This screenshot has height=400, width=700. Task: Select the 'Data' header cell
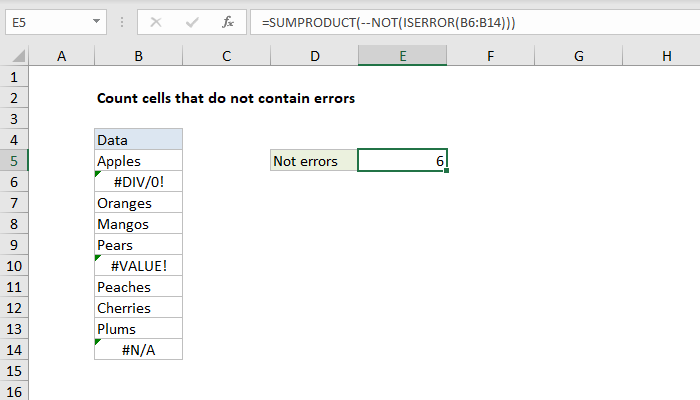pos(138,140)
